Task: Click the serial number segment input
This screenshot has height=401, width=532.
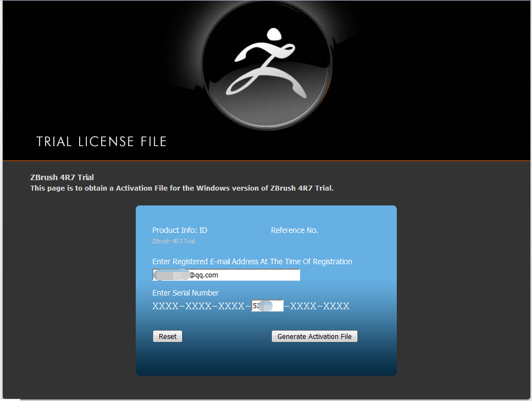Action: point(267,305)
